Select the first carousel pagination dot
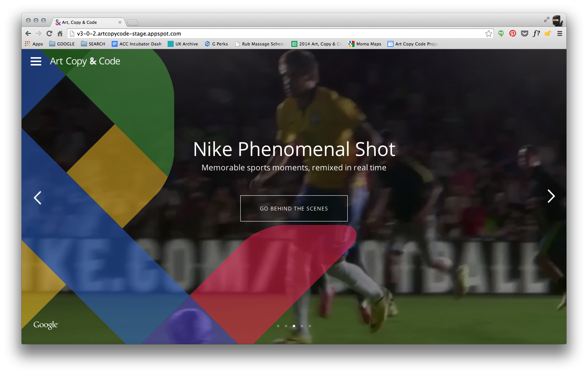 278,326
